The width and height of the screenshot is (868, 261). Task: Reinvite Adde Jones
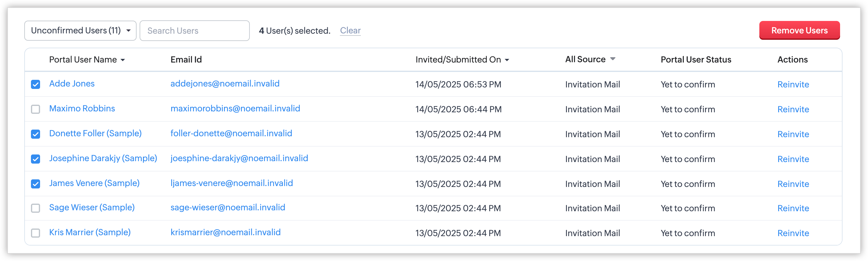tap(793, 84)
